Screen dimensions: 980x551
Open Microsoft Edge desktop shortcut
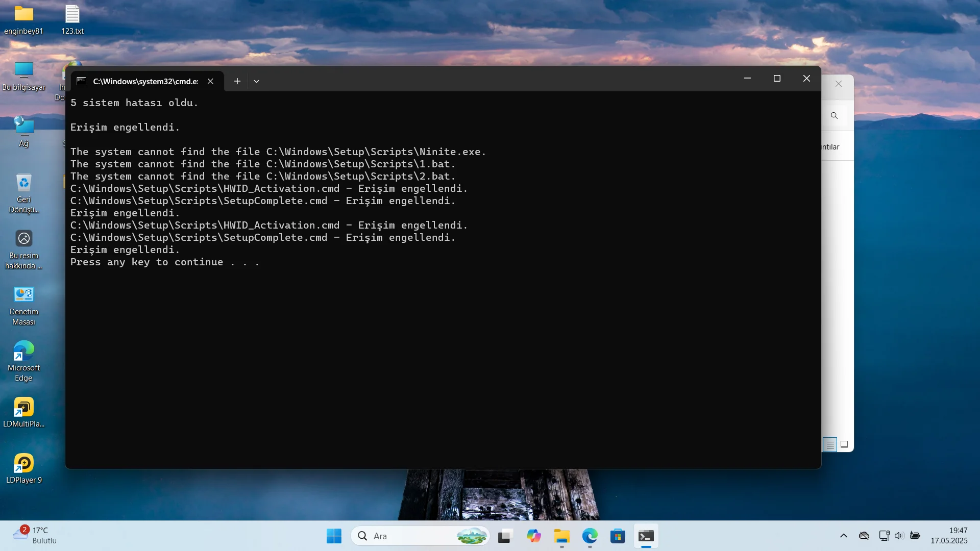click(23, 361)
